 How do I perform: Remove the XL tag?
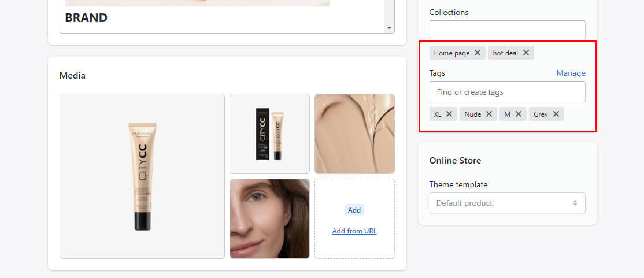tap(449, 114)
